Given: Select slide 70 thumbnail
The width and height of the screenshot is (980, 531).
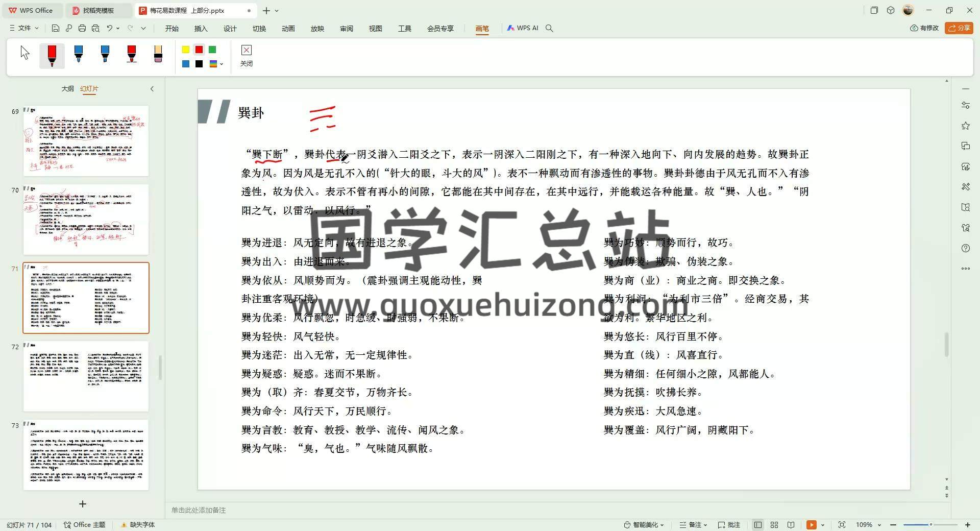Looking at the screenshot, I should pyautogui.click(x=86, y=220).
